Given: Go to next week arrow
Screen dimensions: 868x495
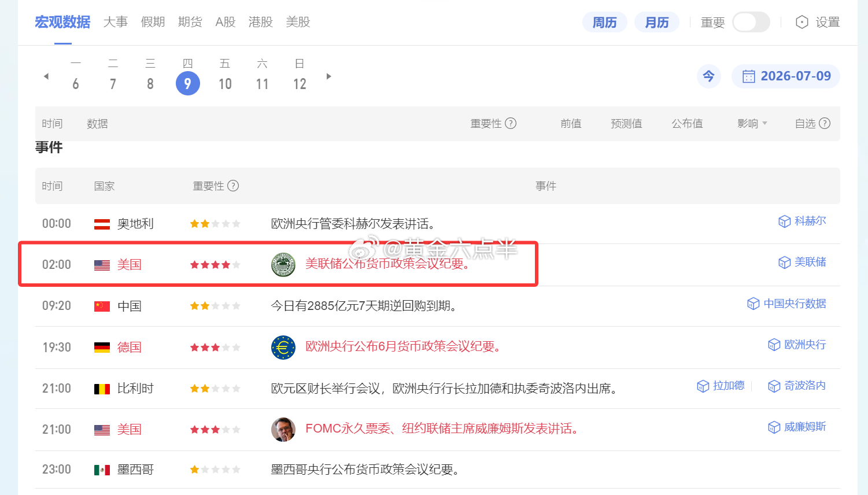Looking at the screenshot, I should [328, 76].
